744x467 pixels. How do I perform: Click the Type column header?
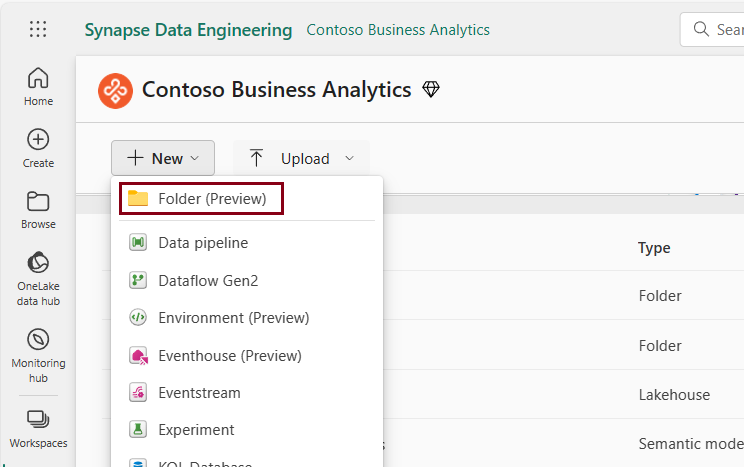click(654, 248)
